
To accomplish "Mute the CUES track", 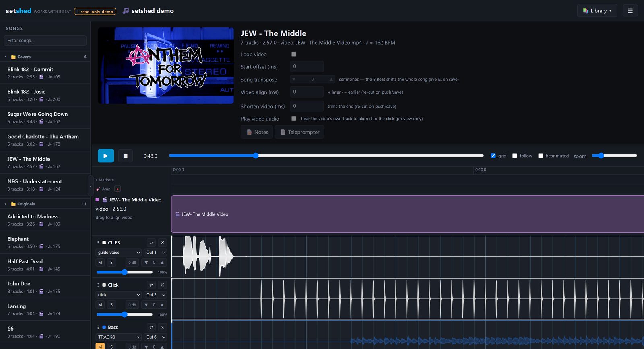I will click(x=100, y=263).
